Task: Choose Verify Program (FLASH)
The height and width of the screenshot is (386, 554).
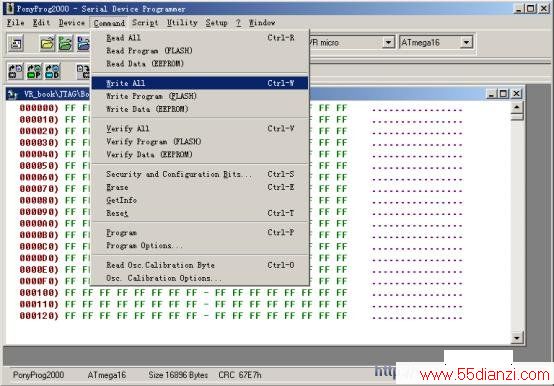Action: coord(200,142)
